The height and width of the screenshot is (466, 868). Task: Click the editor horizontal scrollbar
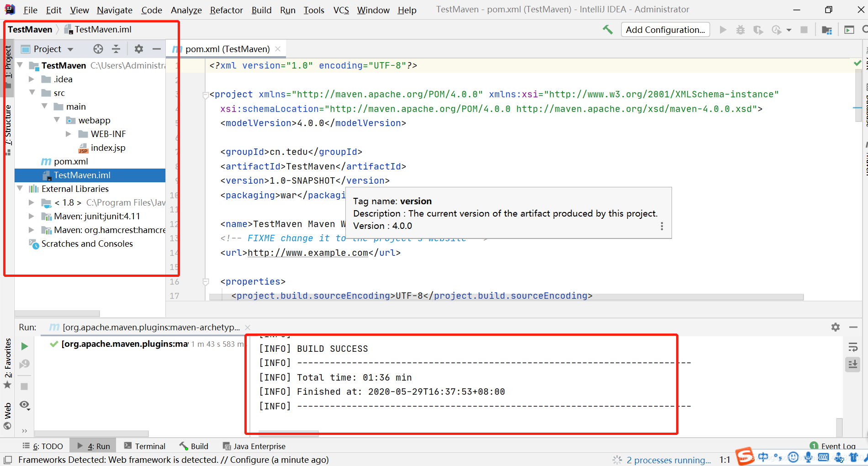click(x=506, y=297)
